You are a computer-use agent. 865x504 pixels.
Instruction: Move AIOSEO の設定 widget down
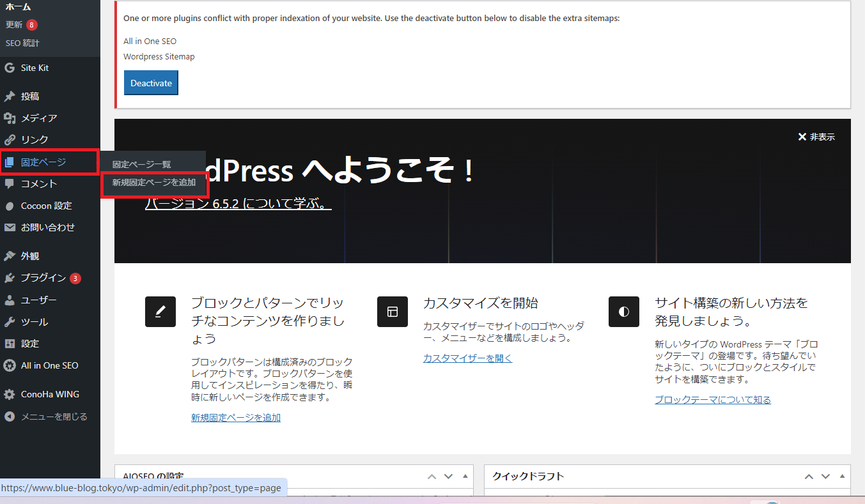coord(448,477)
